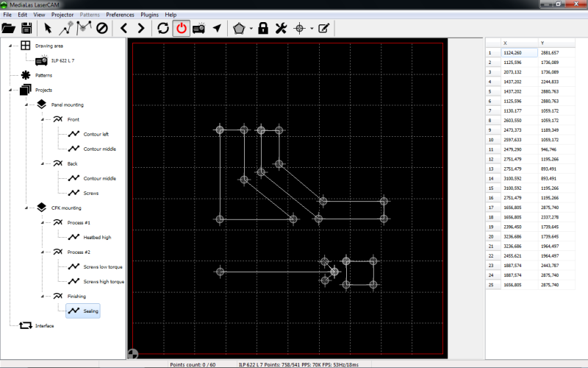Toggle the red power button

(x=181, y=29)
